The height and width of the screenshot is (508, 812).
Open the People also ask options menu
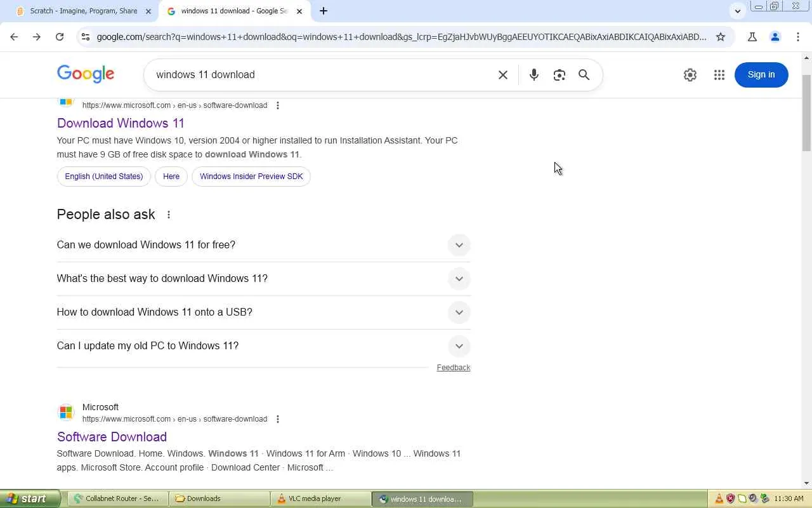tap(169, 215)
